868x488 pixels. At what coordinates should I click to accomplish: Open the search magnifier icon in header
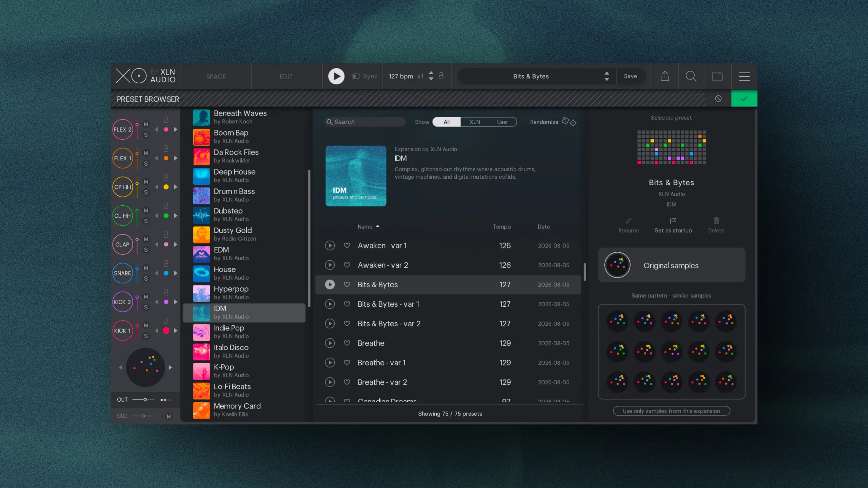pos(691,76)
